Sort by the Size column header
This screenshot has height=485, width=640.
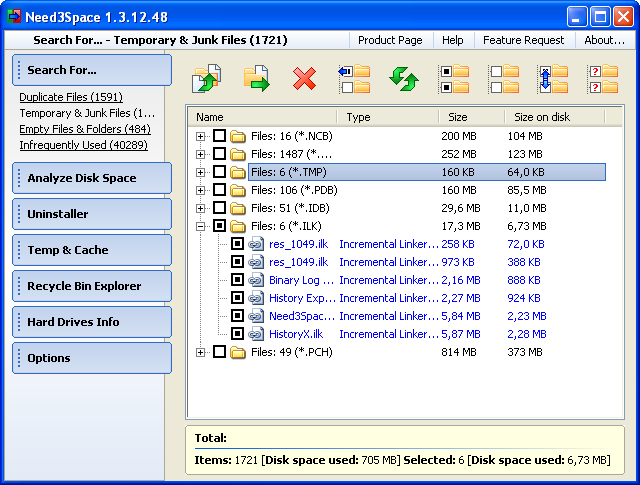tap(472, 117)
